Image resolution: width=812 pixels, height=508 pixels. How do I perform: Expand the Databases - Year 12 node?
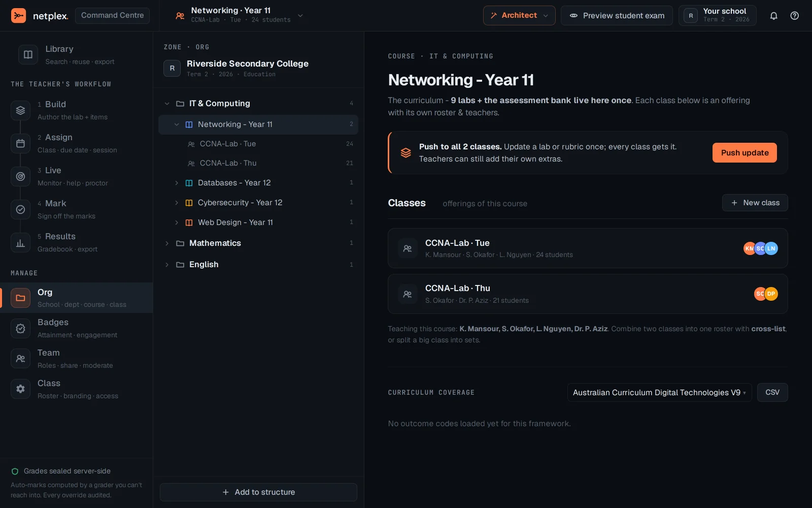177,183
